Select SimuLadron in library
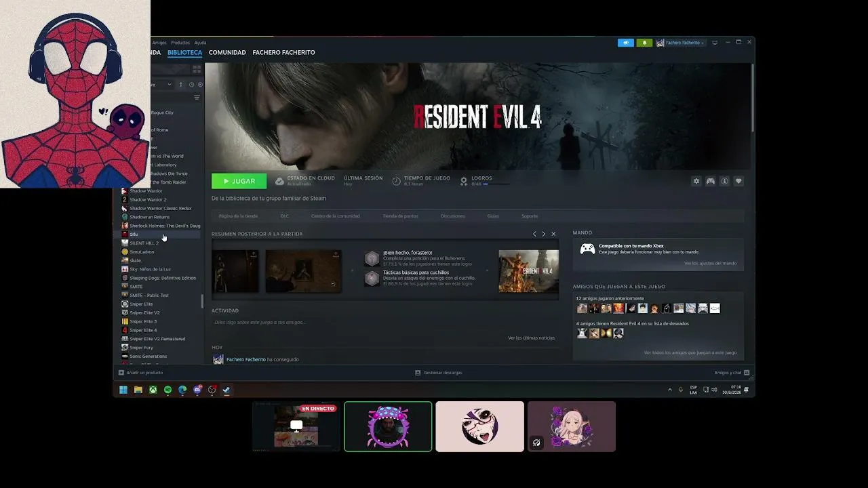Image resolution: width=868 pixels, height=488 pixels. pos(160,252)
